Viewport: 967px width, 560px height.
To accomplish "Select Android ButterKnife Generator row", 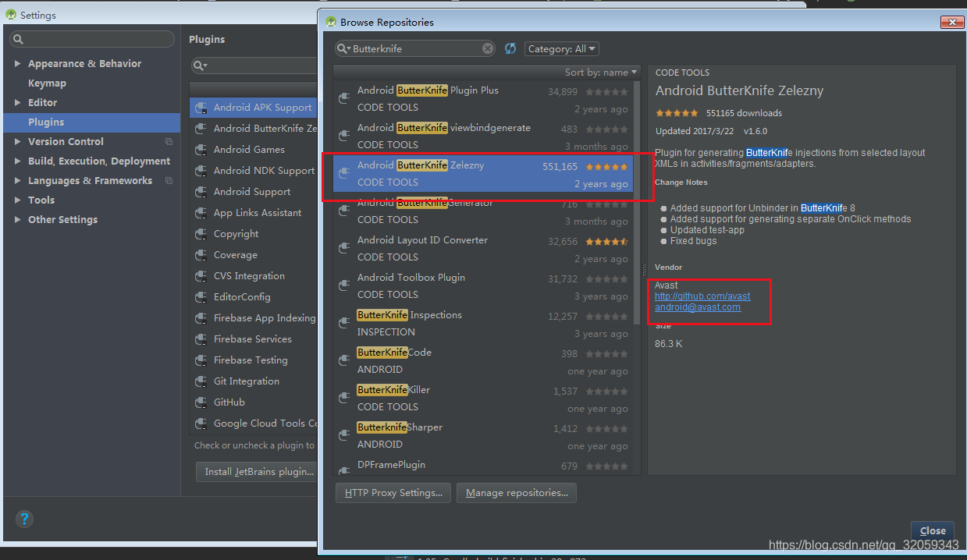I will (483, 211).
